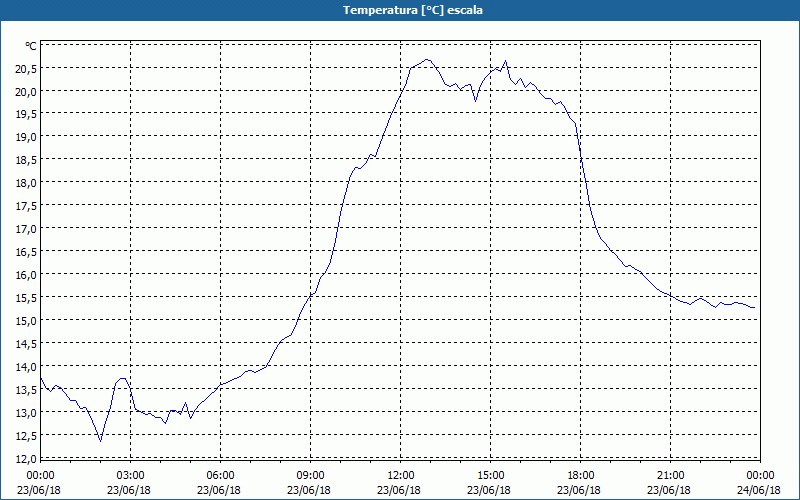Screen dimensions: 800x500
Task: Click the 13,0 y-axis label
Action: (x=26, y=413)
